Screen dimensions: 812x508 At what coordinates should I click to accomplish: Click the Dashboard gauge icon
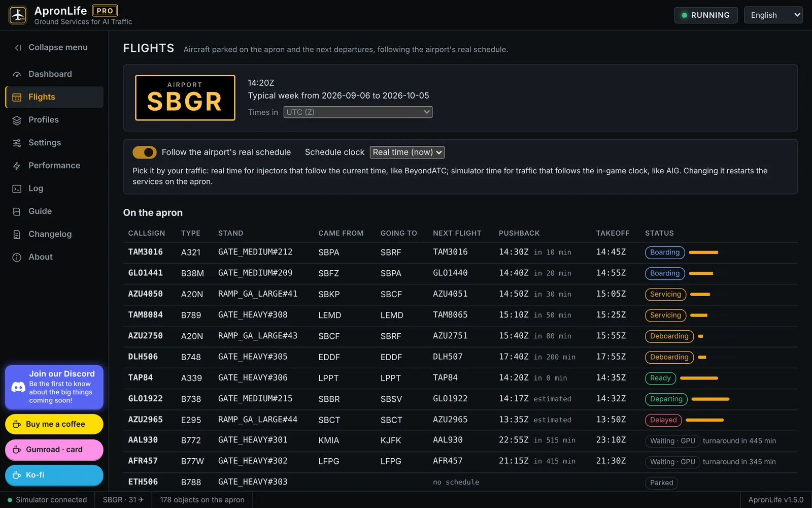17,74
